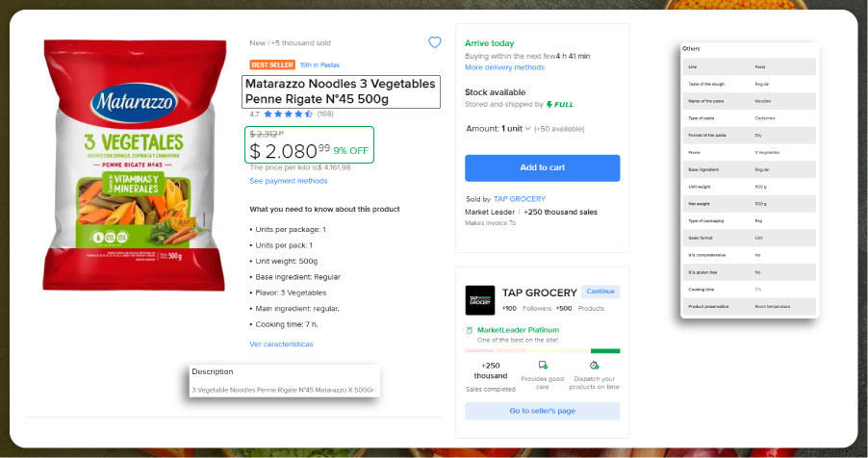The height and width of the screenshot is (458, 868).
Task: Open More delivery methods link
Action: (504, 68)
